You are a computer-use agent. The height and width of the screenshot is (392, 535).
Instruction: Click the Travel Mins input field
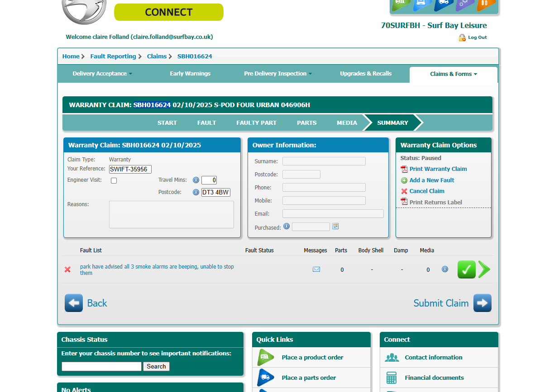click(x=209, y=180)
